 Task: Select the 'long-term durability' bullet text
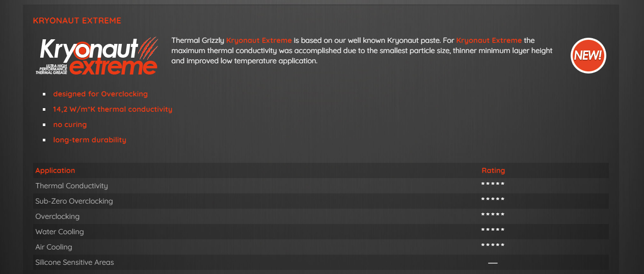tap(90, 140)
